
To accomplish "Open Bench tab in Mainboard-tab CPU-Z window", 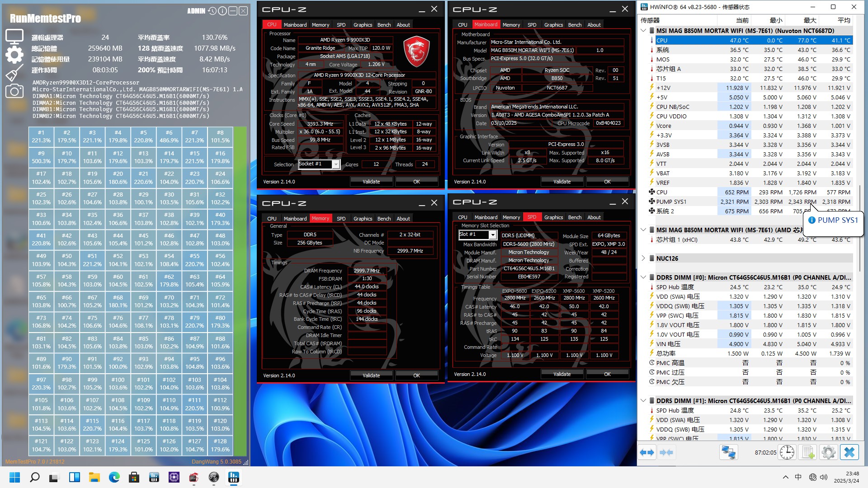I will 575,25.
